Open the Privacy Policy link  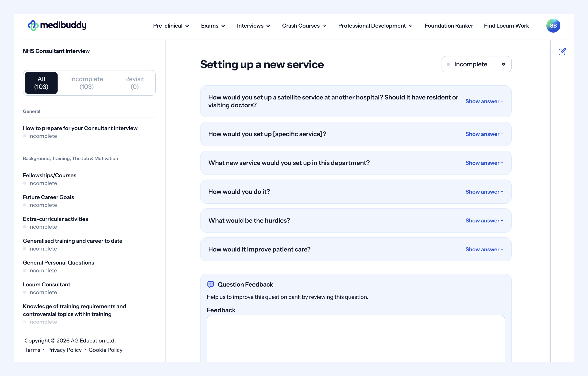64,350
